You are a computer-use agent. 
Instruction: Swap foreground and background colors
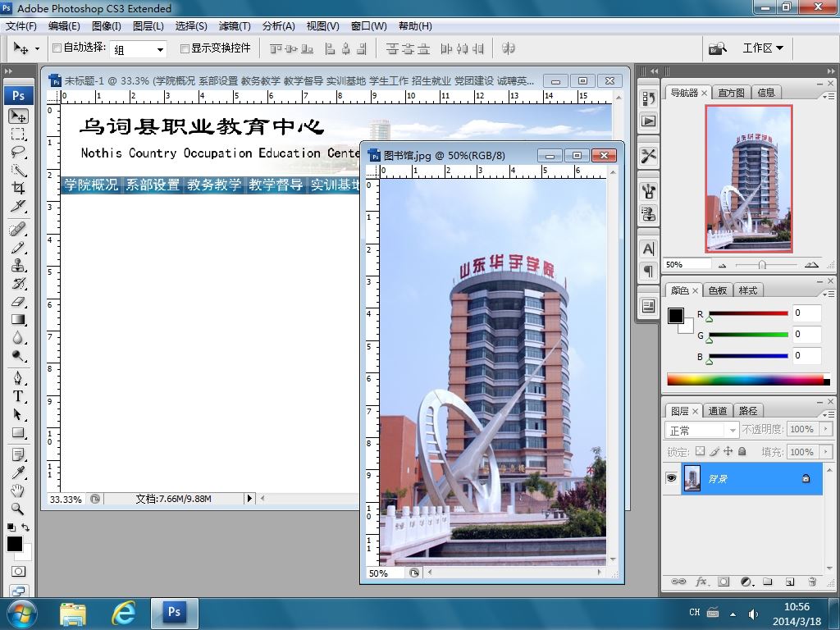click(x=25, y=527)
